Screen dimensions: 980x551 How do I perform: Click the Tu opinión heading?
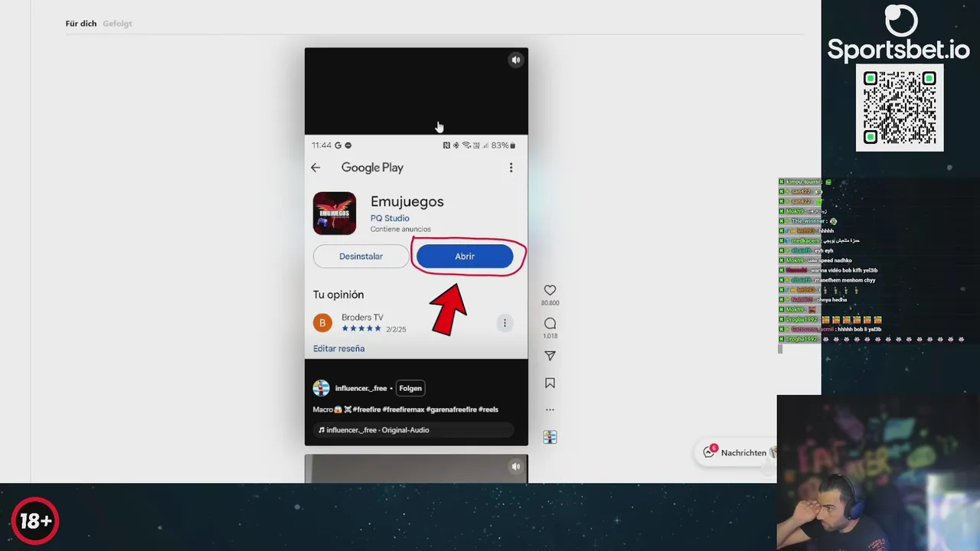(x=338, y=295)
